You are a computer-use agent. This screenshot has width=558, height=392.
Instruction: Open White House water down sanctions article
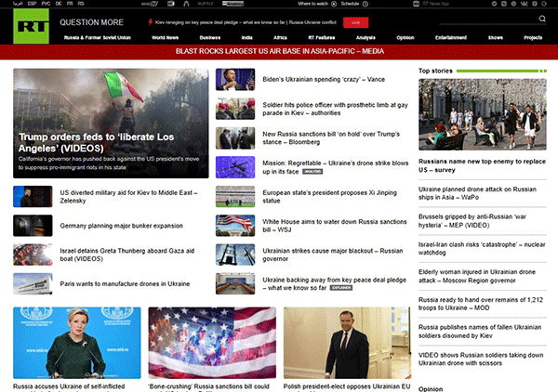(335, 226)
